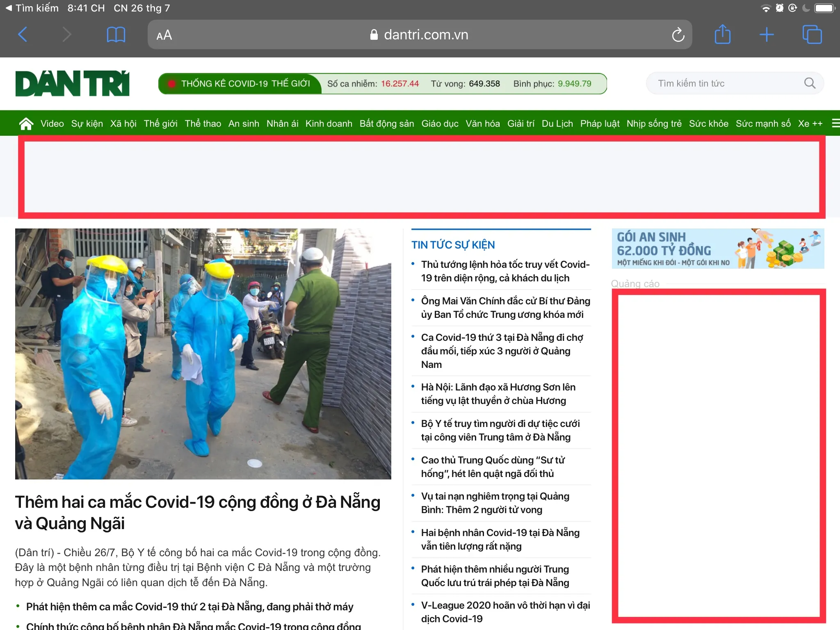This screenshot has height=630, width=840.
Task: Open the Thể thao section
Action: 203,123
